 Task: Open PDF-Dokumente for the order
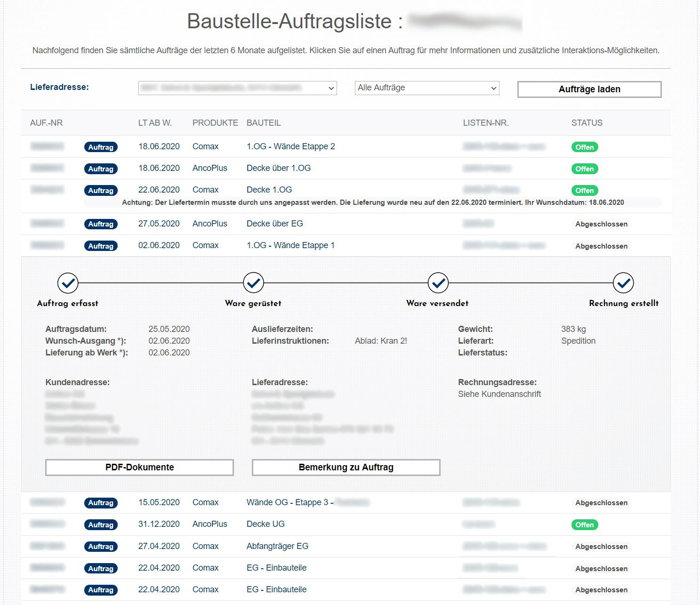click(139, 467)
